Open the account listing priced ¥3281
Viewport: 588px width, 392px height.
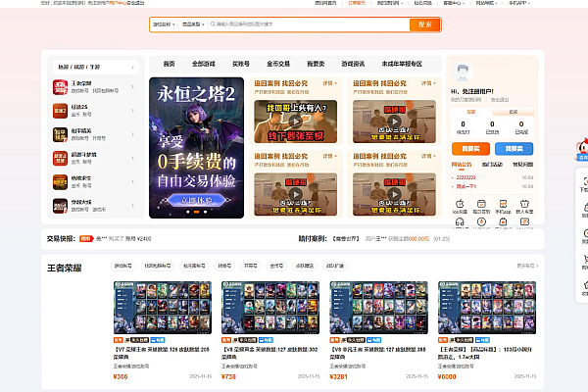point(378,330)
